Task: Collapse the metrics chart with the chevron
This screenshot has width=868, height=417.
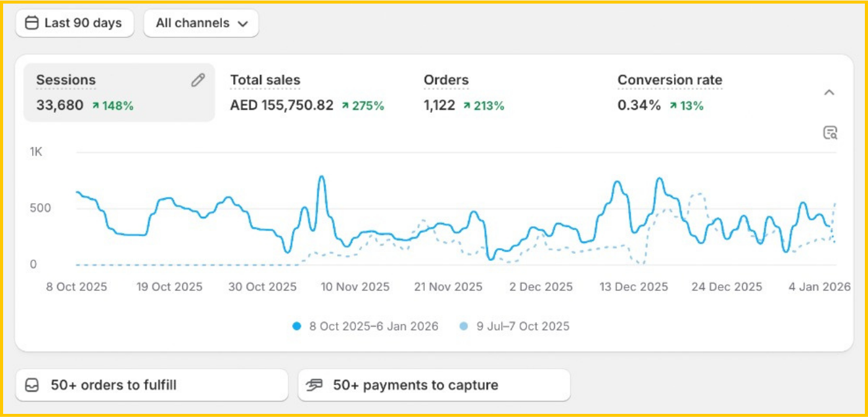Action: click(x=829, y=93)
